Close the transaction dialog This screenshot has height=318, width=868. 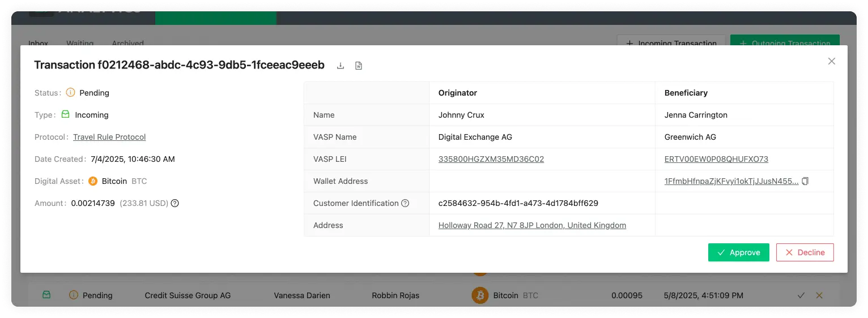831,61
